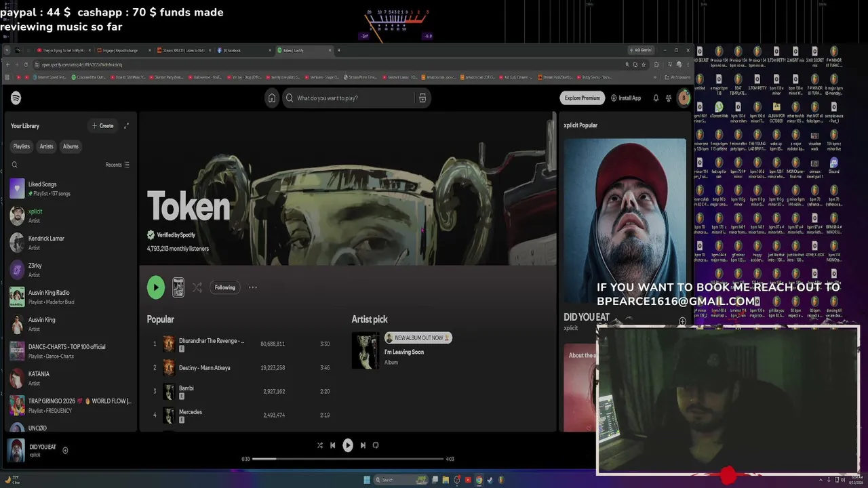This screenshot has height=488, width=868.
Task: Open the All Bookmarks folder
Action: tap(677, 77)
